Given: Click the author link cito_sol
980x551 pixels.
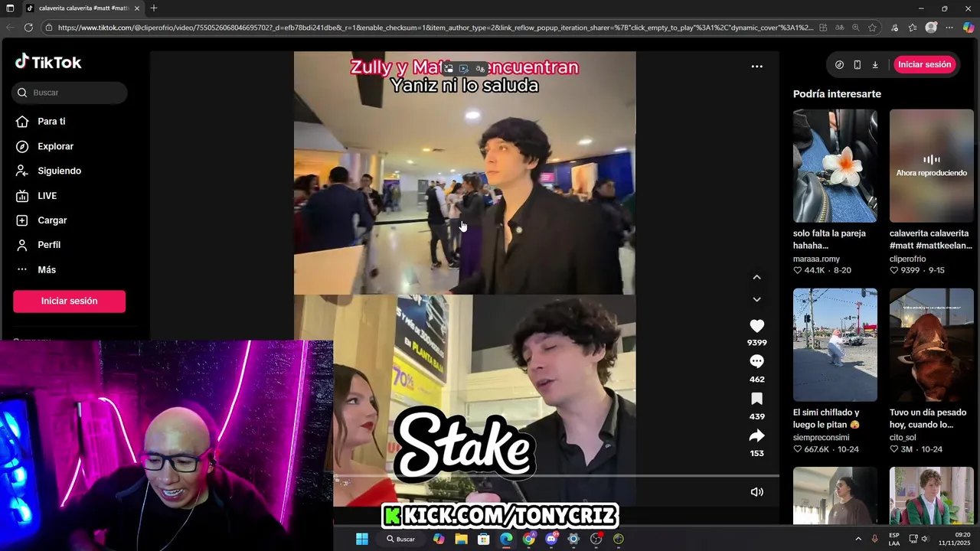Looking at the screenshot, I should [903, 438].
